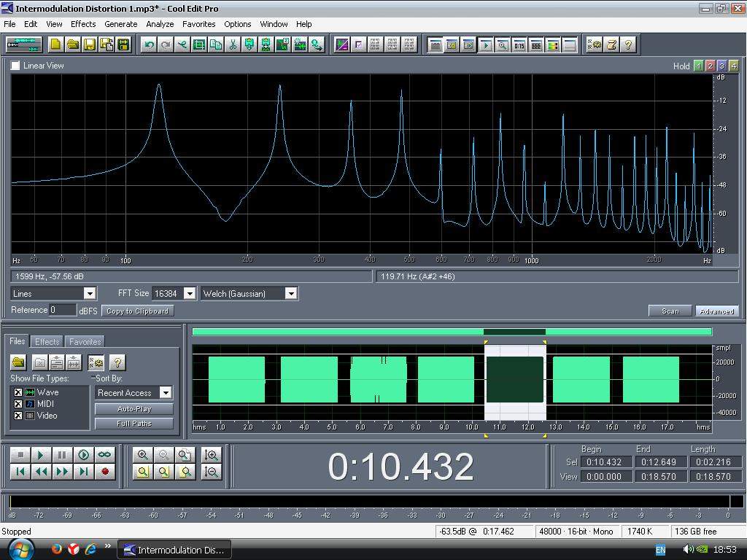
Task: Show time window with the 0:15 icon
Action: point(519,44)
